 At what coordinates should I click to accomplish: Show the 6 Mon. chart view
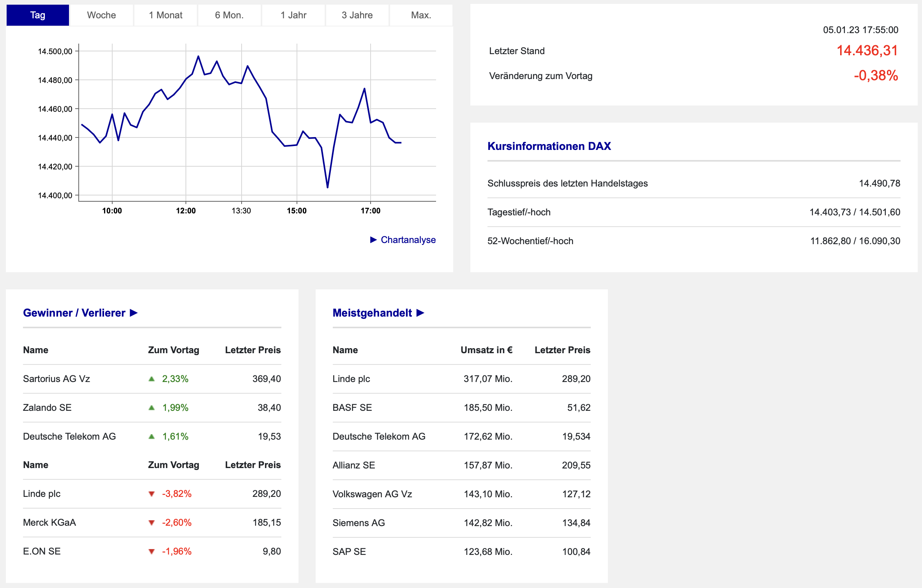coord(229,15)
